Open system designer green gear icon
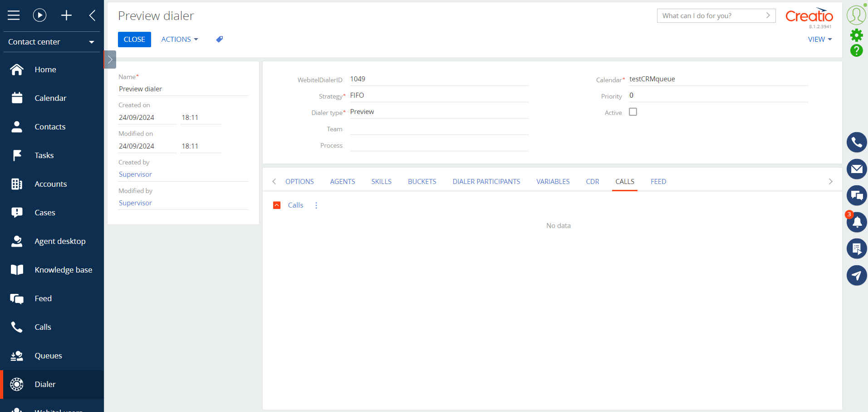This screenshot has width=868, height=412. (x=856, y=35)
